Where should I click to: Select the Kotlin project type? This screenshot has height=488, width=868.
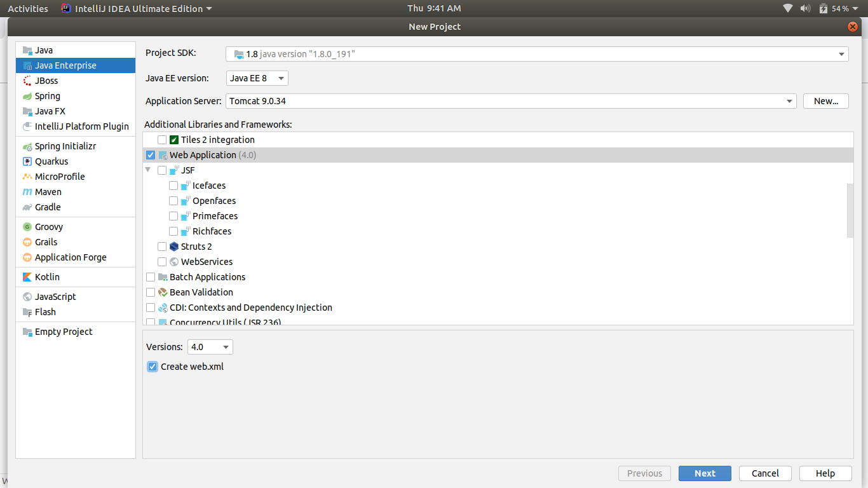click(76, 277)
